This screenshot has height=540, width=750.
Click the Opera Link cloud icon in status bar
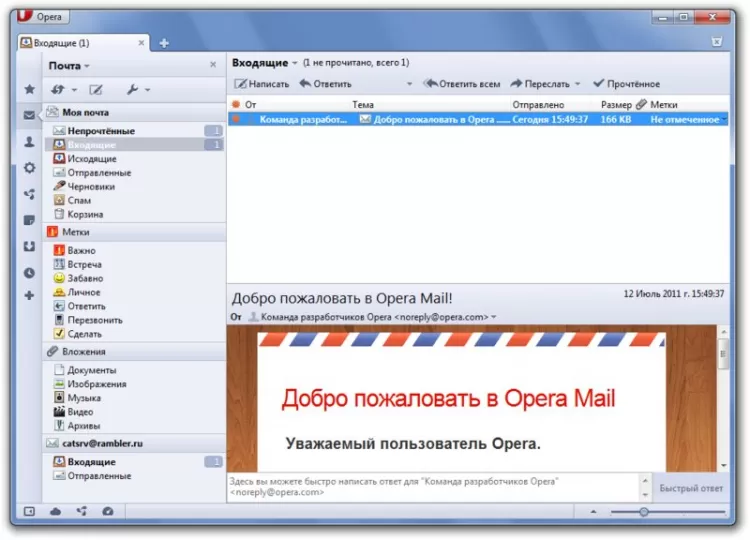pyautogui.click(x=55, y=511)
